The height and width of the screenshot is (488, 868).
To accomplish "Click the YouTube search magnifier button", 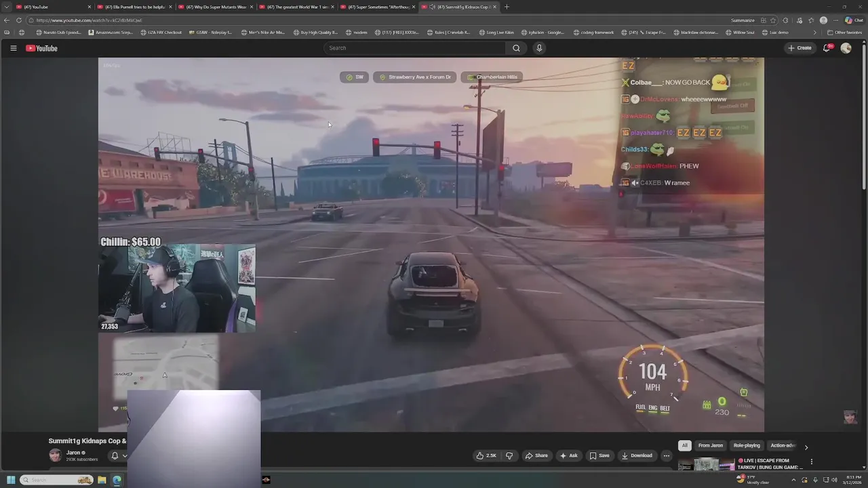I will [x=516, y=48].
